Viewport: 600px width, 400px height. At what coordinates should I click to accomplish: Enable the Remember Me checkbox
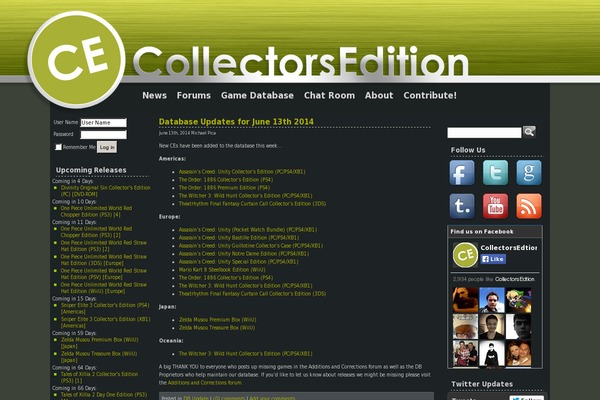click(58, 147)
